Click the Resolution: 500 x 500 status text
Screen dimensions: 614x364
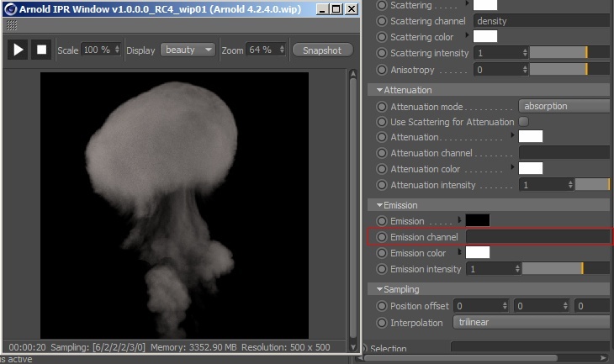(x=285, y=347)
